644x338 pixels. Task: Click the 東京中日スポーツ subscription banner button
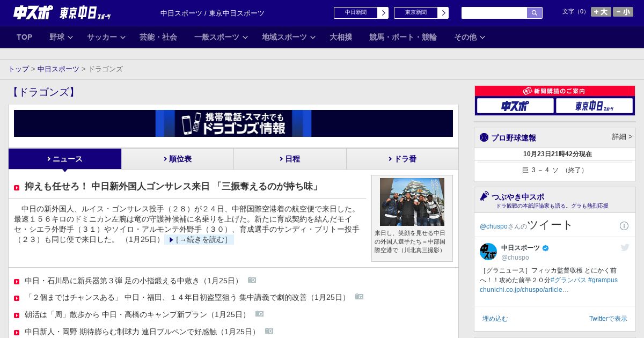tap(594, 106)
